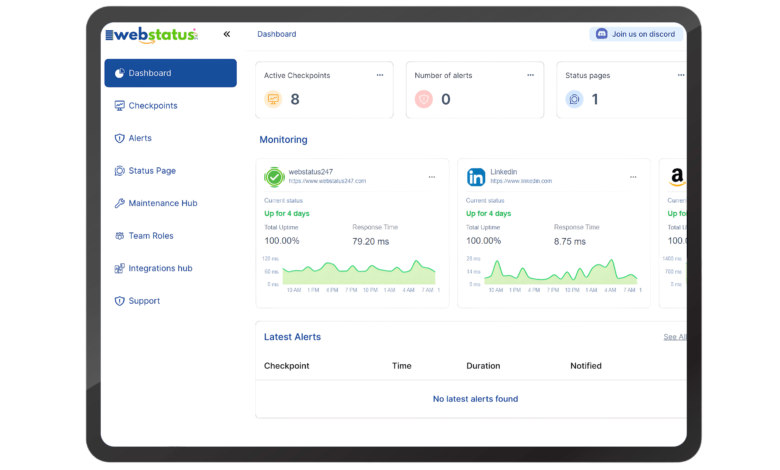Select the Dashboard item in the sidebar
Screen dimensions: 780x470
pos(170,73)
